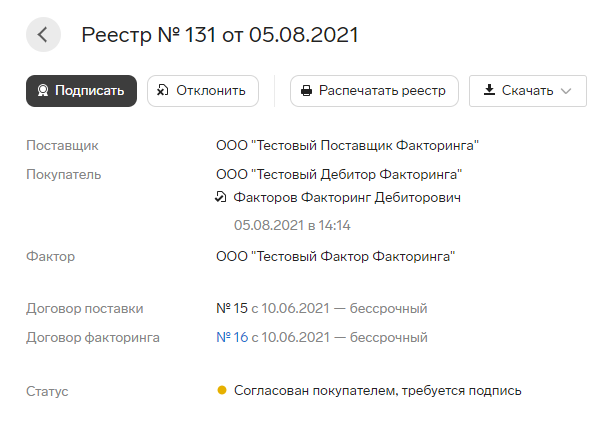Screen dimensions: 610x423
Task: Select the buyer ООО Тестовый Дебитор Факторинга
Action: tap(339, 174)
